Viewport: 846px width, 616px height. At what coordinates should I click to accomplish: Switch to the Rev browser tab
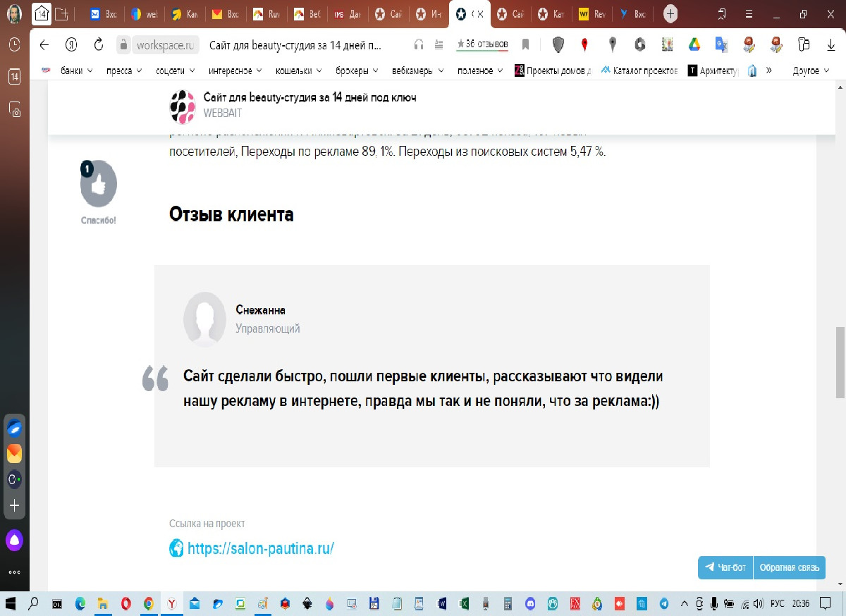591,14
